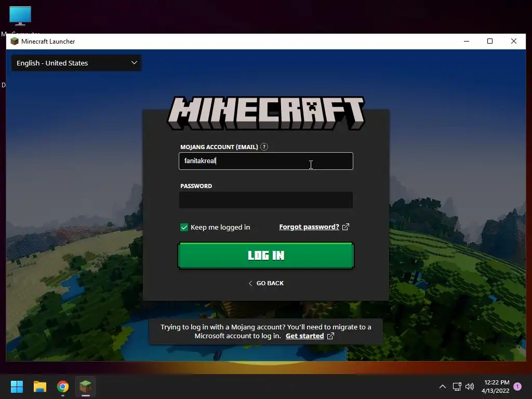Screen dimensions: 532x399
Task: Open the notification badge in the taskbar
Action: [x=517, y=387]
